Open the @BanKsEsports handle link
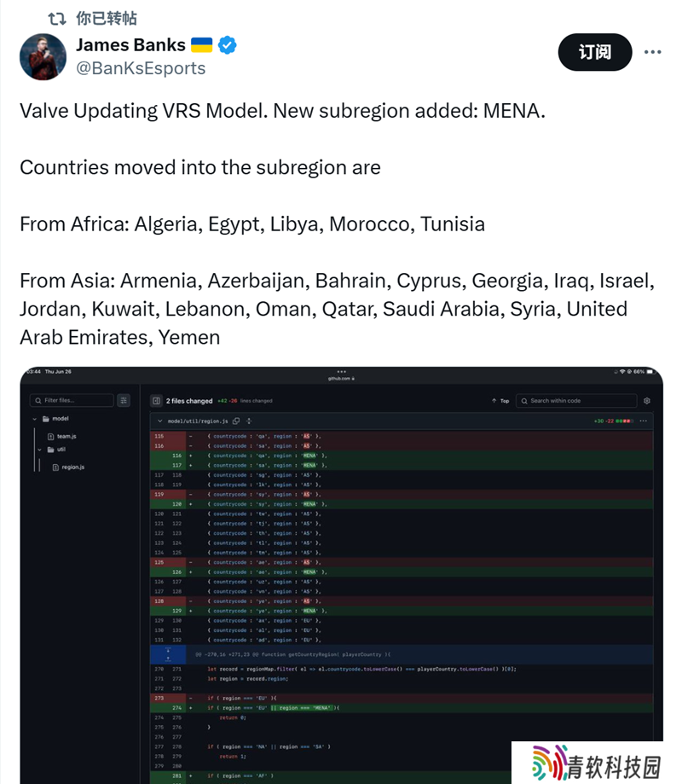 point(141,68)
